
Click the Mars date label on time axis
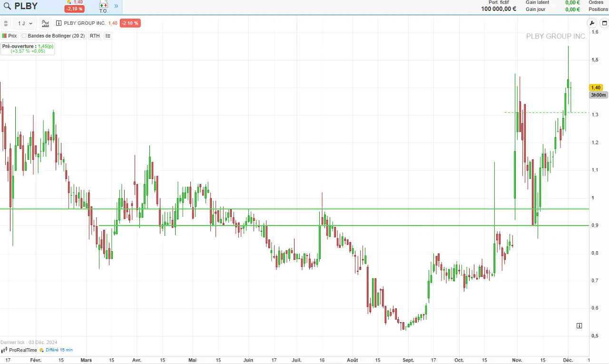tap(86, 360)
